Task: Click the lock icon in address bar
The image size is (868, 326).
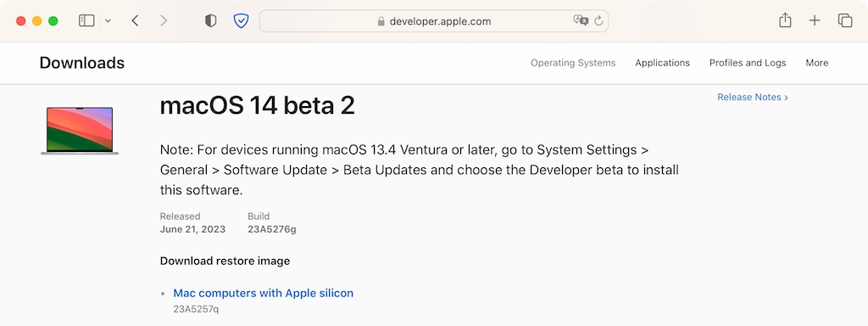Action: click(x=381, y=21)
